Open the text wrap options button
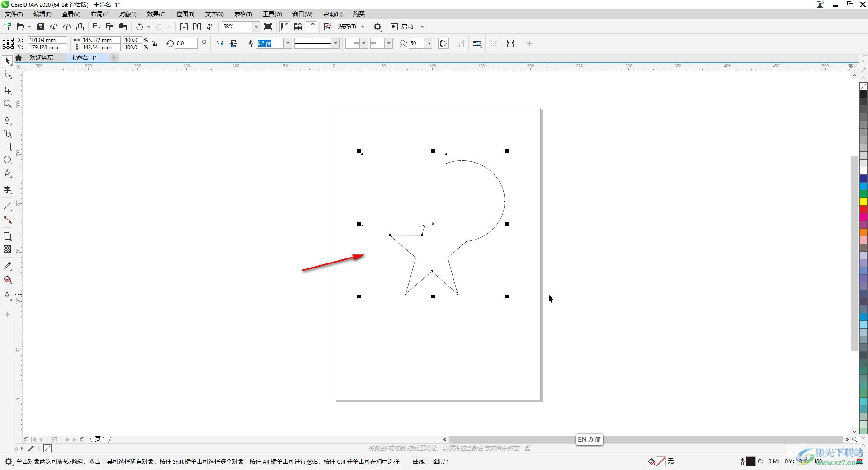868x470 pixels. (x=477, y=43)
